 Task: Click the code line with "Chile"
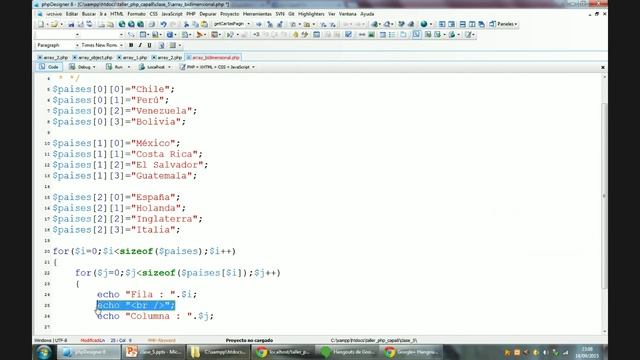coord(113,89)
